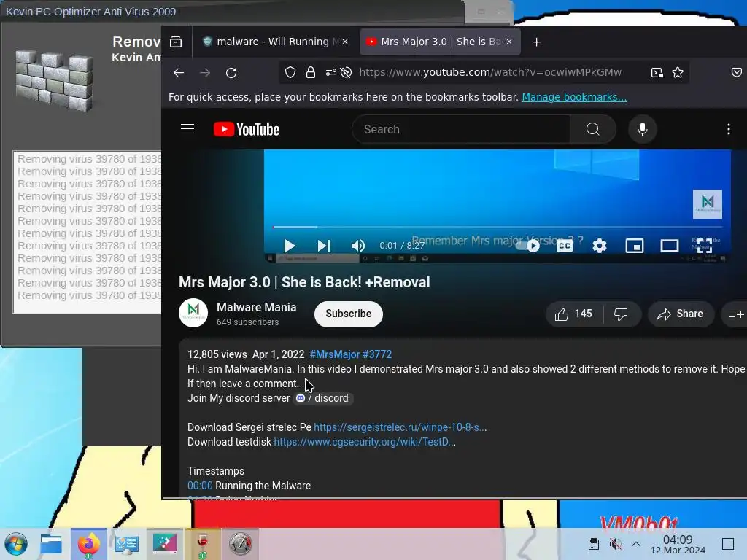
Task: Play the Mrs Major video
Action: click(x=289, y=246)
